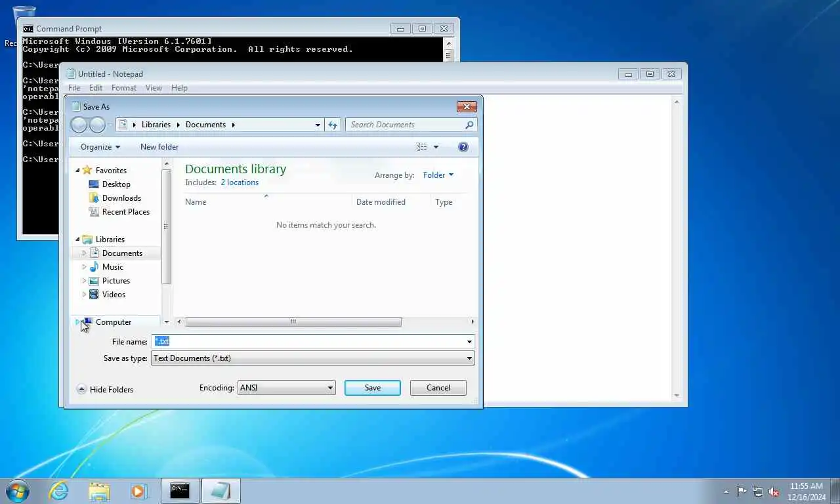840x504 pixels.
Task: Open Notepad View menu
Action: (x=154, y=88)
